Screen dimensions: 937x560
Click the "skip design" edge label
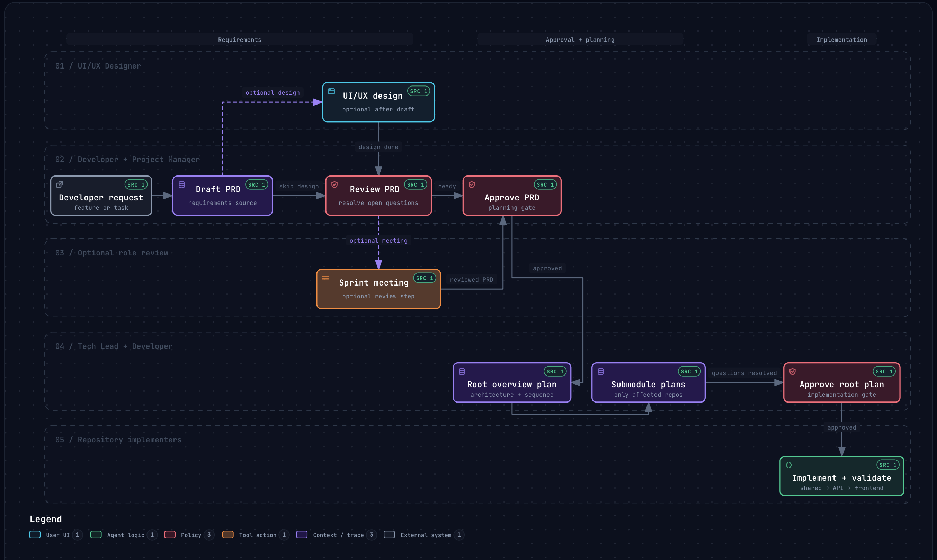tap(298, 187)
